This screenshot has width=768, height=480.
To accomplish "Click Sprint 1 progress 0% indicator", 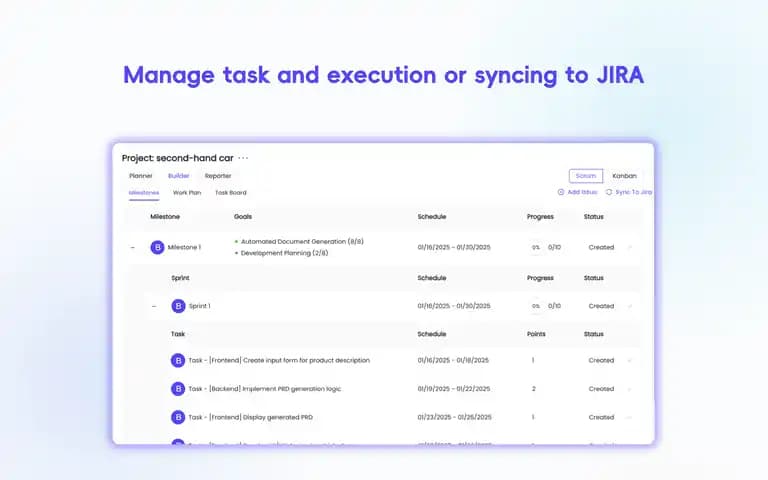I will pyautogui.click(x=536, y=306).
